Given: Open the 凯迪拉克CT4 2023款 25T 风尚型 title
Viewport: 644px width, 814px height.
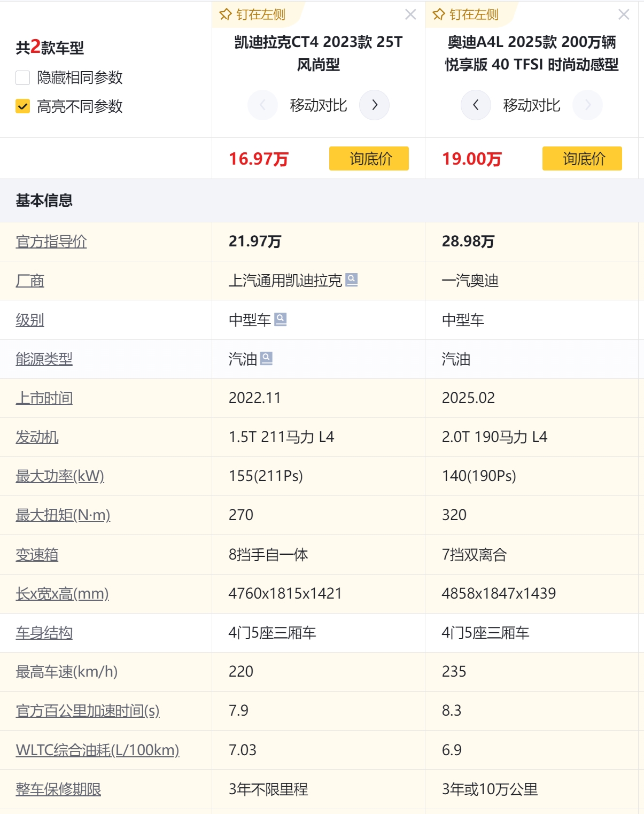Looking at the screenshot, I should pos(319,53).
